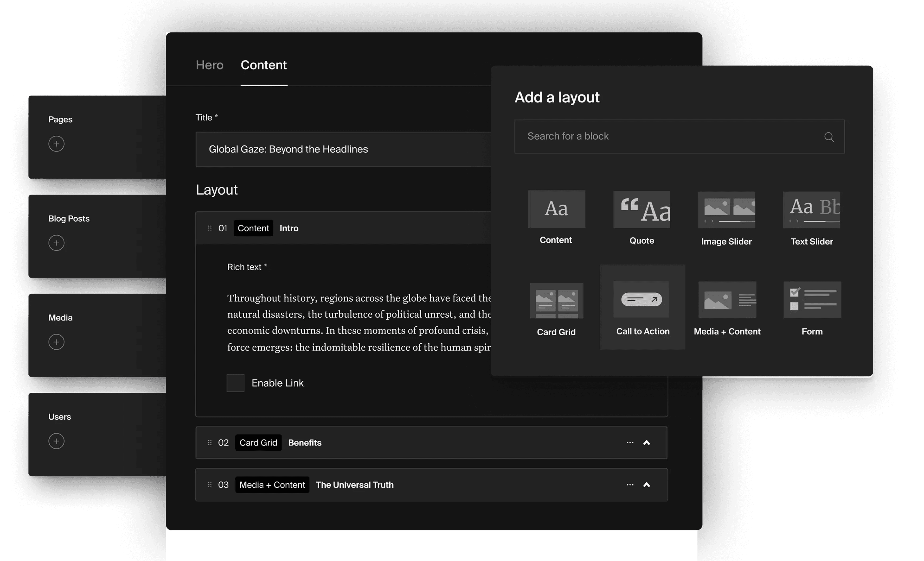
Task: Click the search magnifier in Add a layout
Action: click(829, 137)
